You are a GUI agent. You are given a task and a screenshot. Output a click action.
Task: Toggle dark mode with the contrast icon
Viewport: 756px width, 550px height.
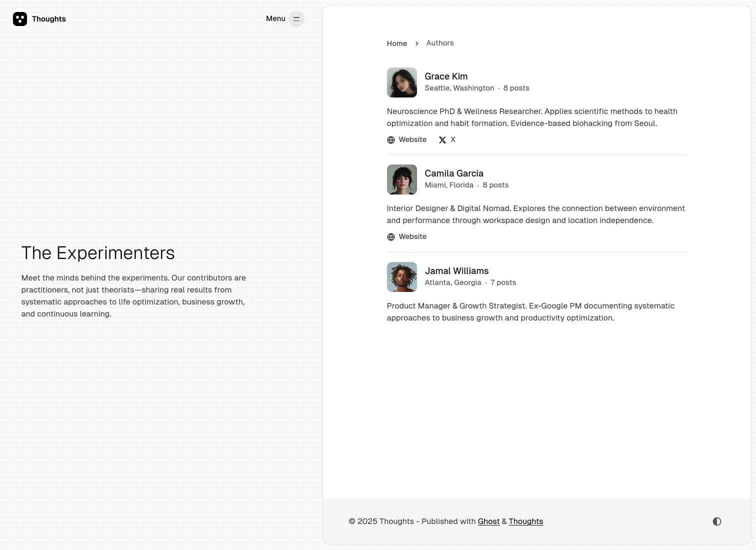[x=716, y=521]
